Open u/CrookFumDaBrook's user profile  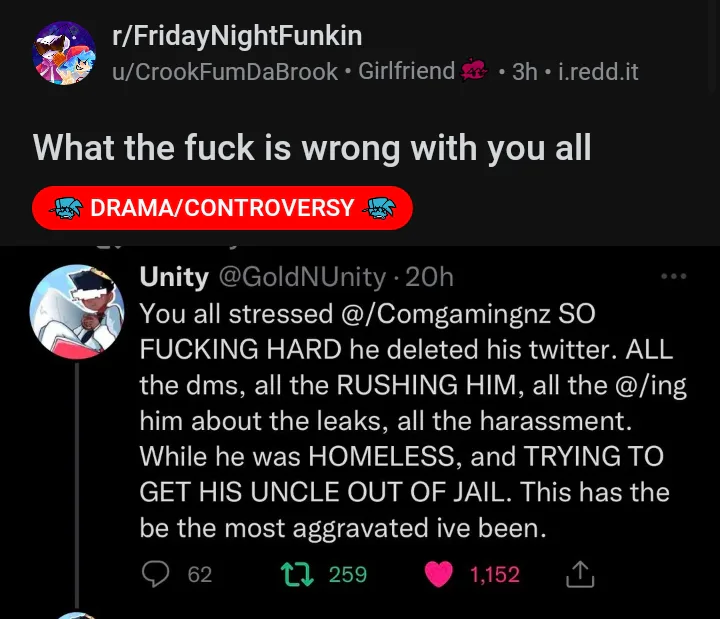click(x=225, y=72)
